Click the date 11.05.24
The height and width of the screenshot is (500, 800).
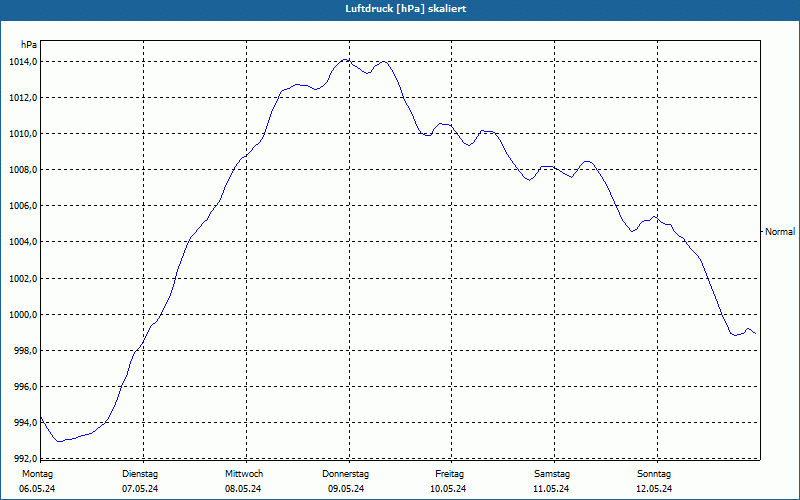pyautogui.click(x=551, y=489)
